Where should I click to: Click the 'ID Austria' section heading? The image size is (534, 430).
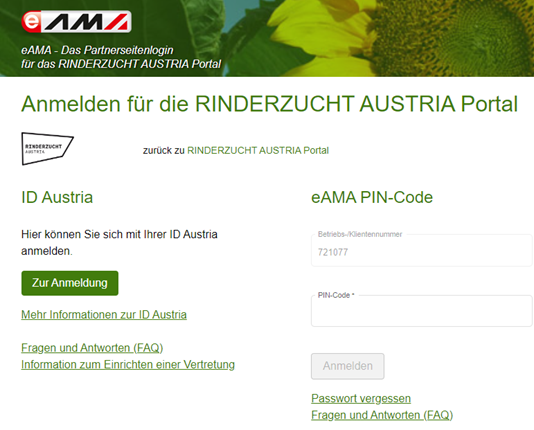57,197
